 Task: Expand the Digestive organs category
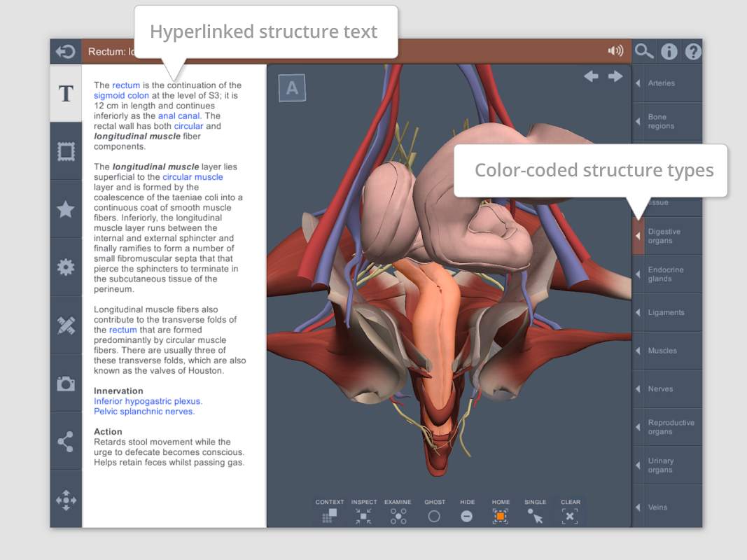(x=666, y=236)
